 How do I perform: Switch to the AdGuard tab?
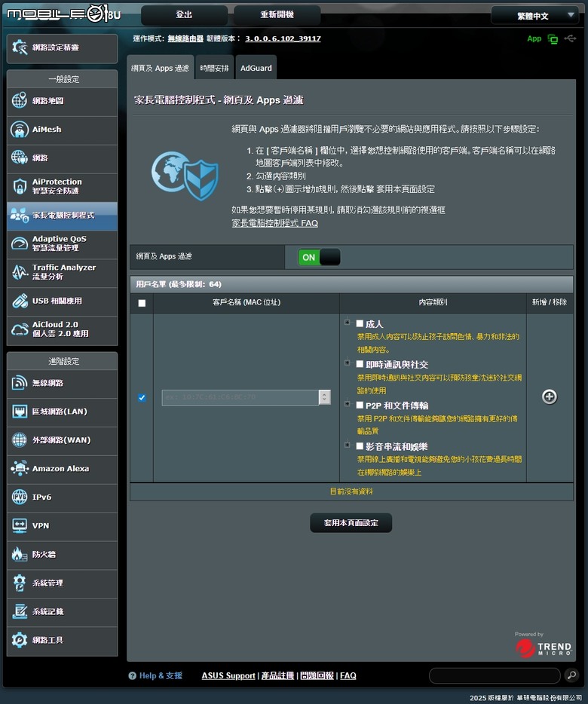[x=256, y=68]
